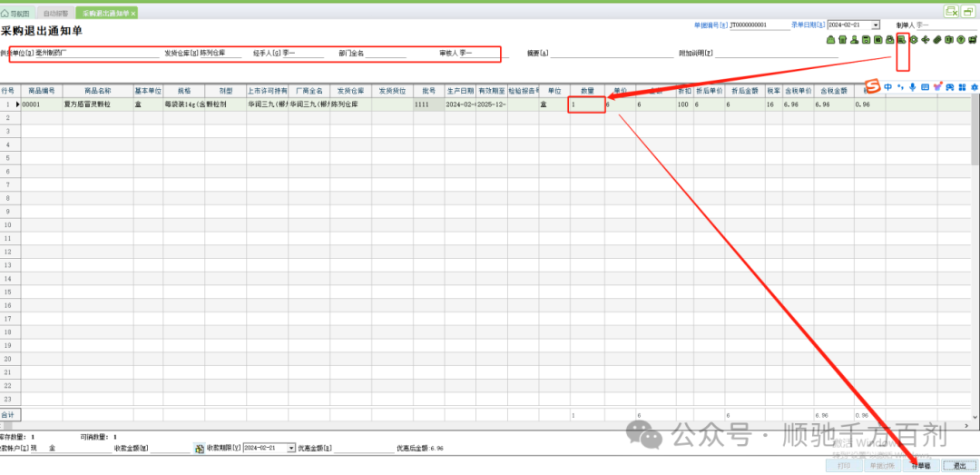Open the Sogou toolbox grid icon
Image resolution: width=980 pixels, height=475 pixels.
[962, 87]
